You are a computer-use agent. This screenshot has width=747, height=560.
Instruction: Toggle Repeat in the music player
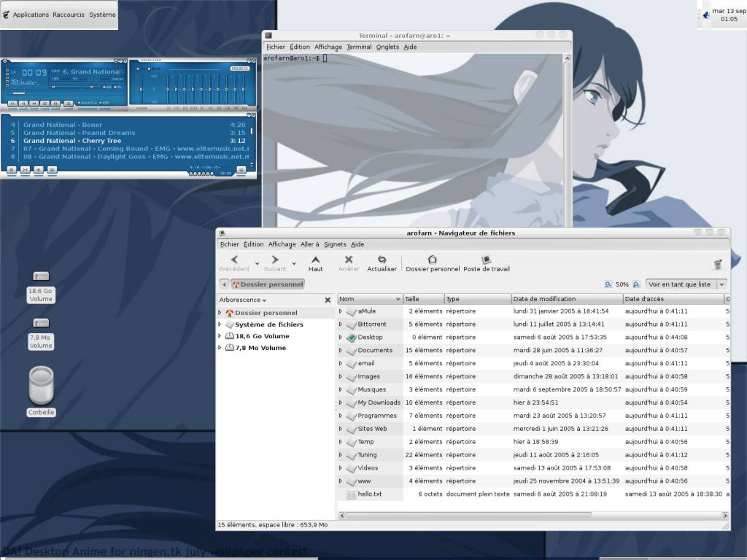click(x=105, y=103)
